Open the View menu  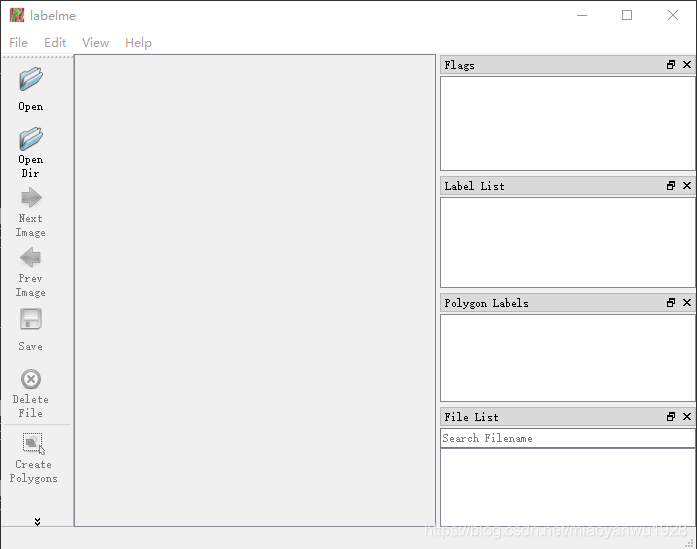(x=95, y=43)
